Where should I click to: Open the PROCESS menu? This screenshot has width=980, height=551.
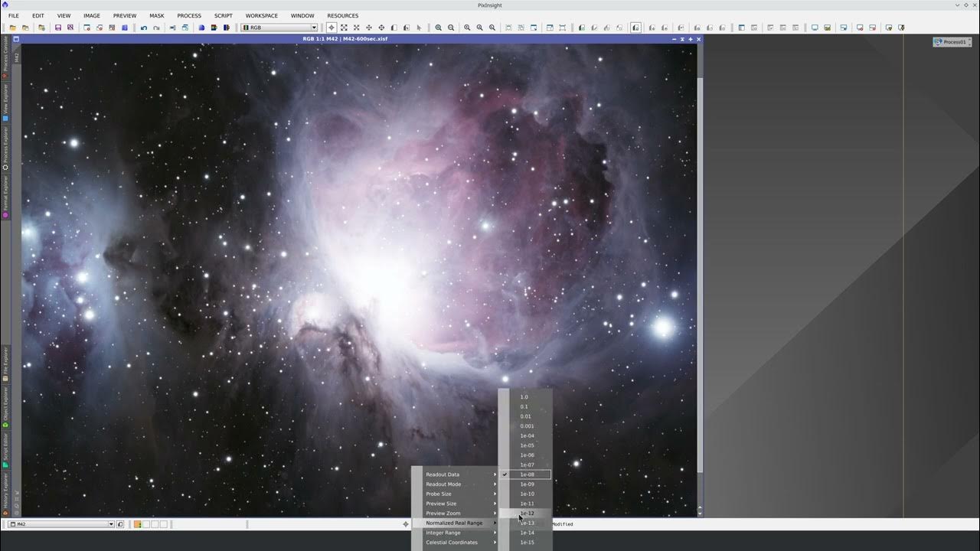[x=189, y=15]
